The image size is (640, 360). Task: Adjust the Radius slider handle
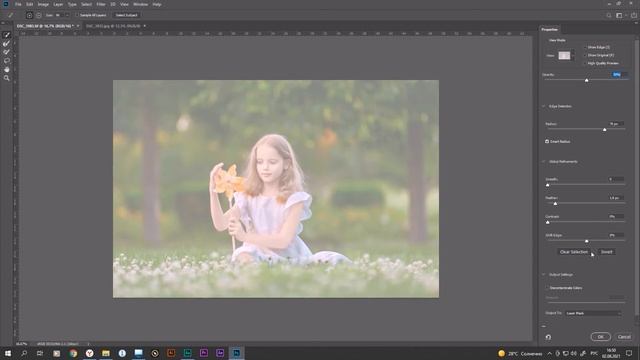click(x=604, y=129)
